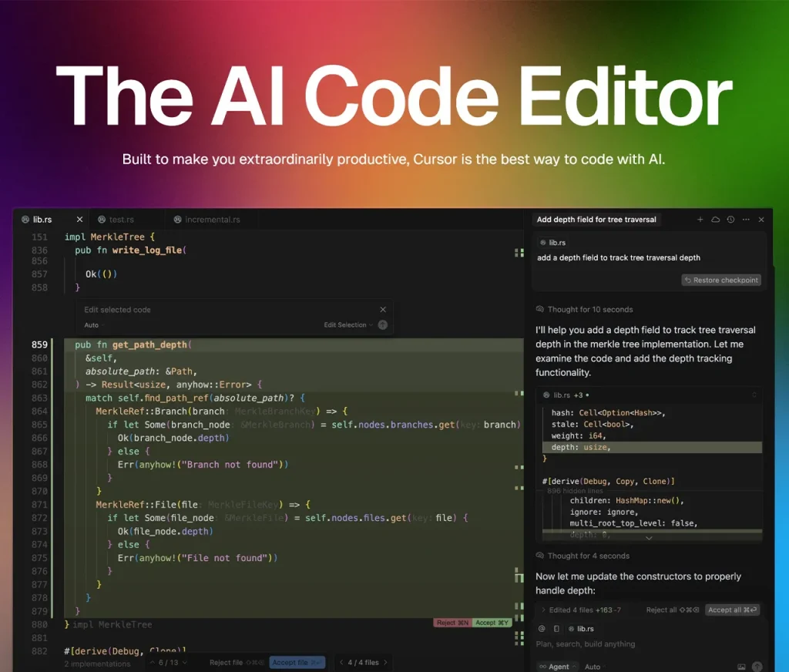
Task: Expand Thought for 10 seconds
Action: 589,309
